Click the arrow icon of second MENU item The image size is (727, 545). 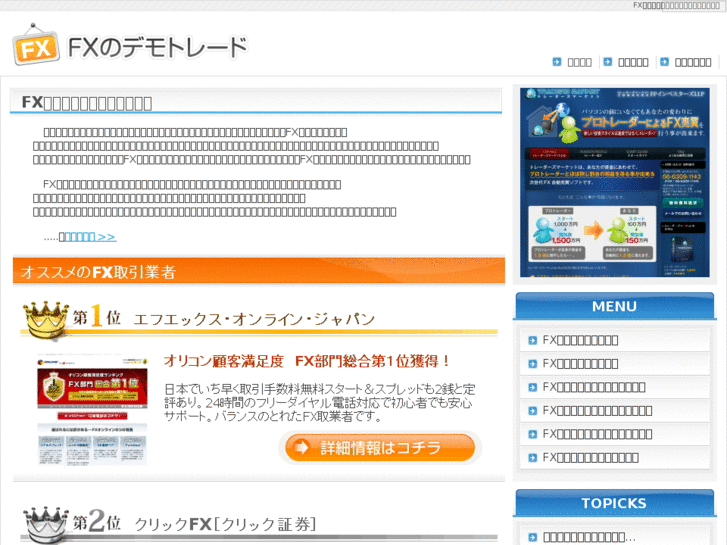[532, 364]
